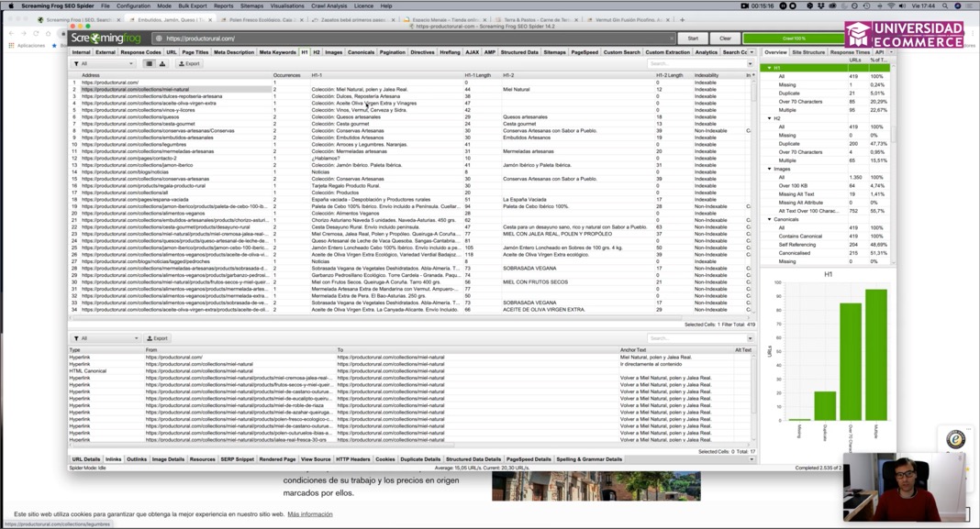Open the Siri icon in the menu bar

point(957,6)
